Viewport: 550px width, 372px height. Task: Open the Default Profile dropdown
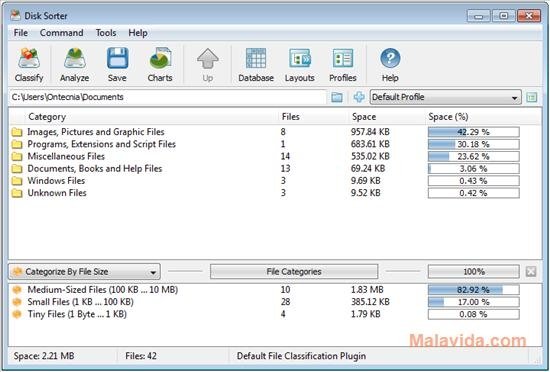point(445,97)
